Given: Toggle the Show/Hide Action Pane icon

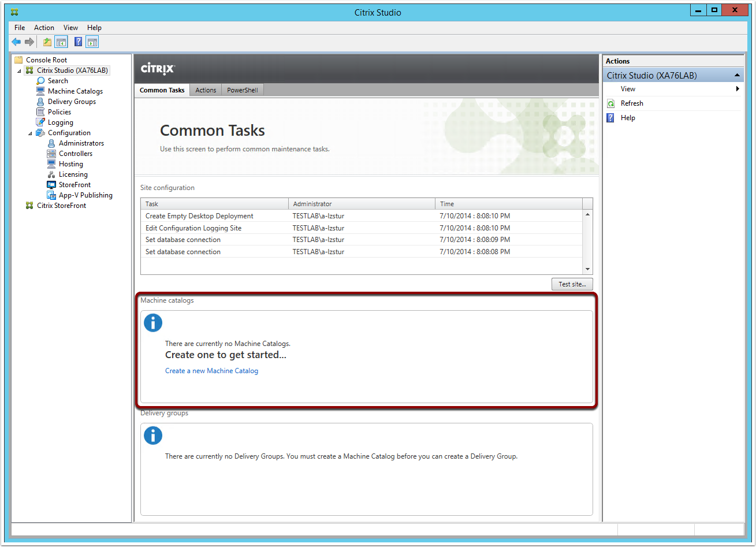Looking at the screenshot, I should (x=92, y=42).
